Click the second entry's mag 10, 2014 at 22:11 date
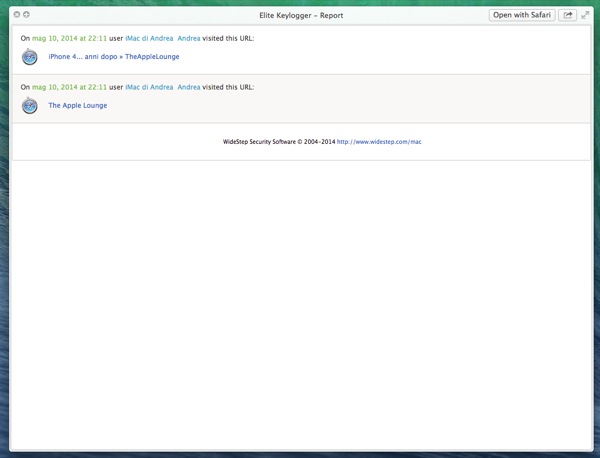 point(69,87)
